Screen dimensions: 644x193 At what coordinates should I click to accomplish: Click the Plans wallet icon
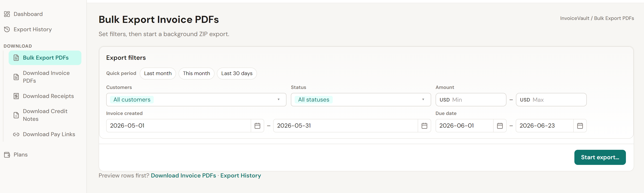7,155
